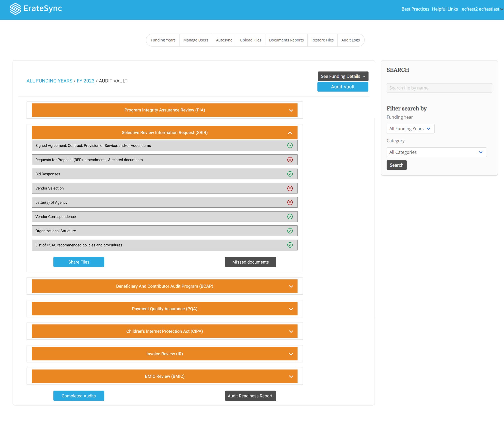Open See Funding Details dropdown

click(343, 76)
